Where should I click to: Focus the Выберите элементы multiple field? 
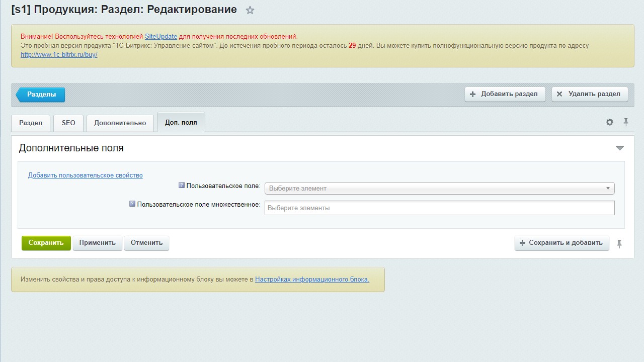[440, 208]
